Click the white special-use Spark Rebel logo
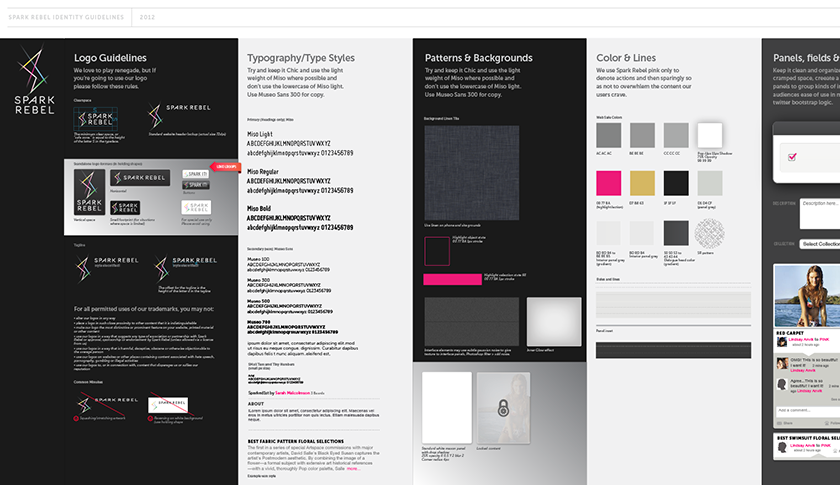840x485 pixels. 196,207
